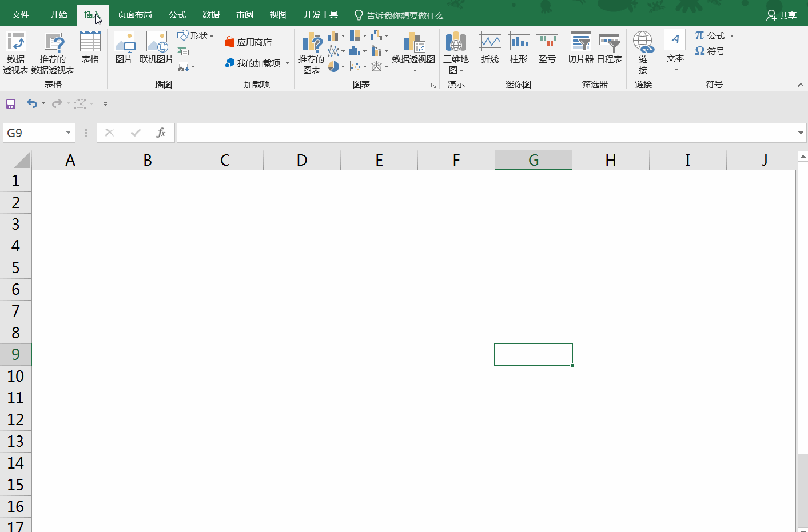This screenshot has height=532, width=808.
Task: Click the Share (共享) button
Action: click(x=781, y=15)
